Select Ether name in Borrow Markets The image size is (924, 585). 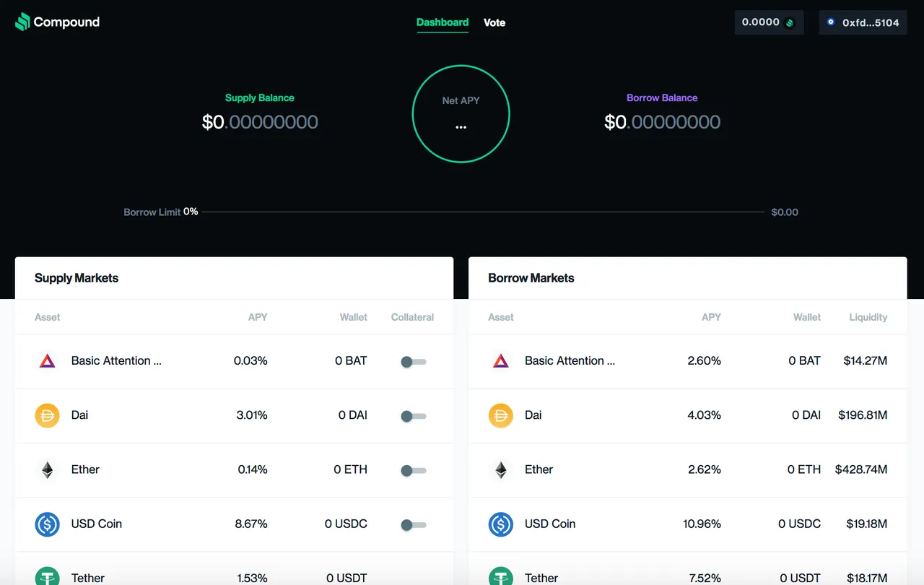click(539, 469)
